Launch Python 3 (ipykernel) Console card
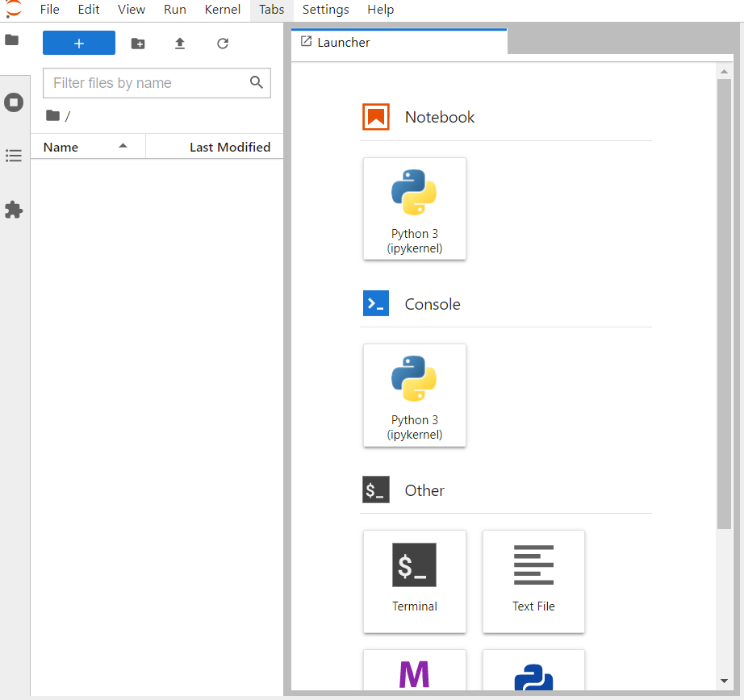Image resolution: width=744 pixels, height=700 pixels. 414,395
